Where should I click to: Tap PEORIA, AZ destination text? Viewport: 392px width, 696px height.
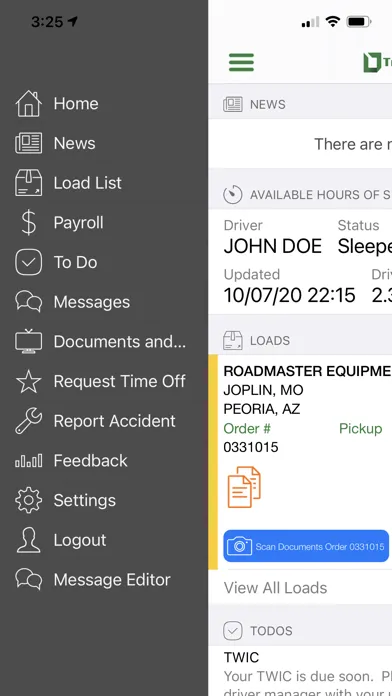pos(262,409)
